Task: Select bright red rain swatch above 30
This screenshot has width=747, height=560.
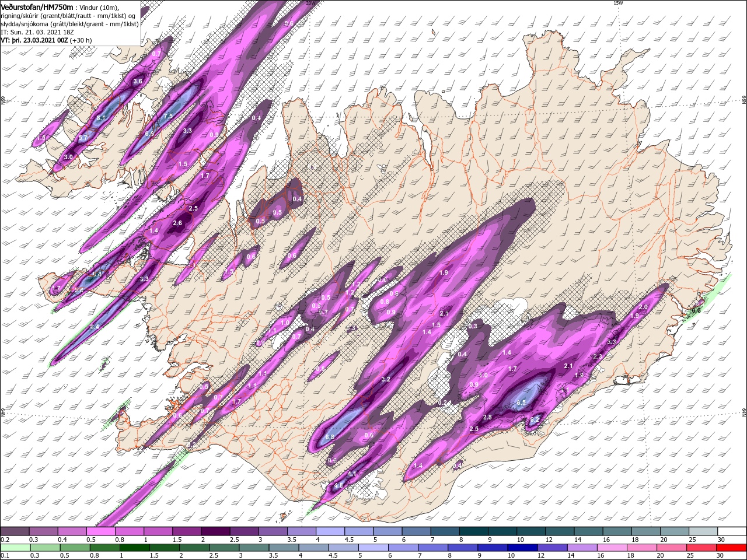Action: point(731,547)
